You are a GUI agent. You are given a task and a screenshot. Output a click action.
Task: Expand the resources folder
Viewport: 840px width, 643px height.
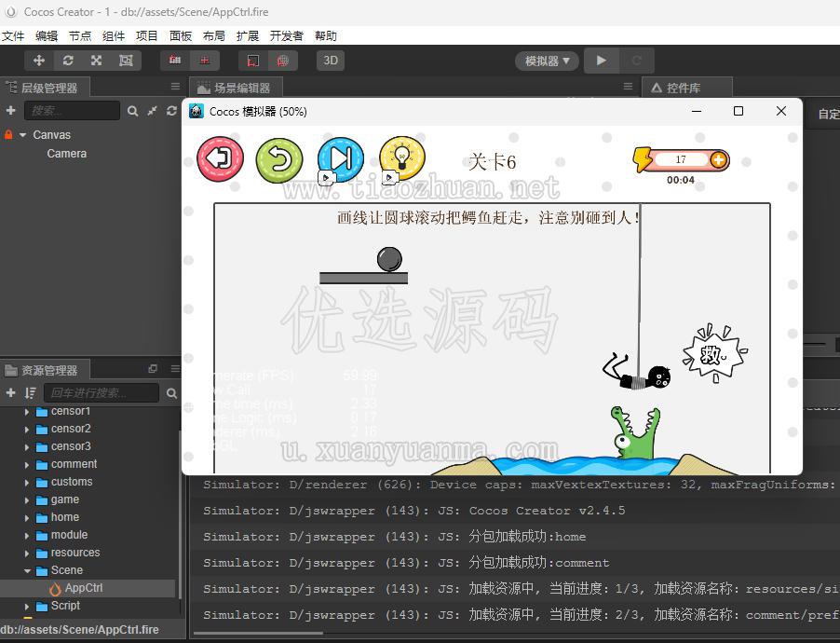[27, 553]
